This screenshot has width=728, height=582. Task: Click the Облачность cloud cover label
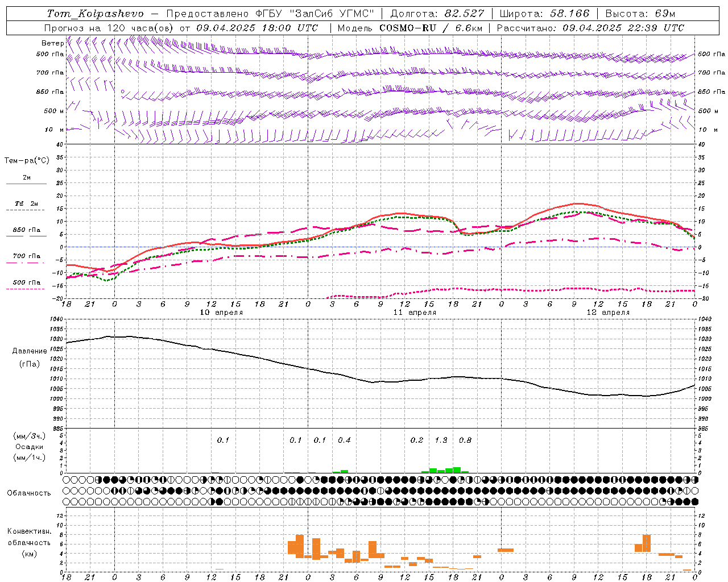tap(29, 493)
